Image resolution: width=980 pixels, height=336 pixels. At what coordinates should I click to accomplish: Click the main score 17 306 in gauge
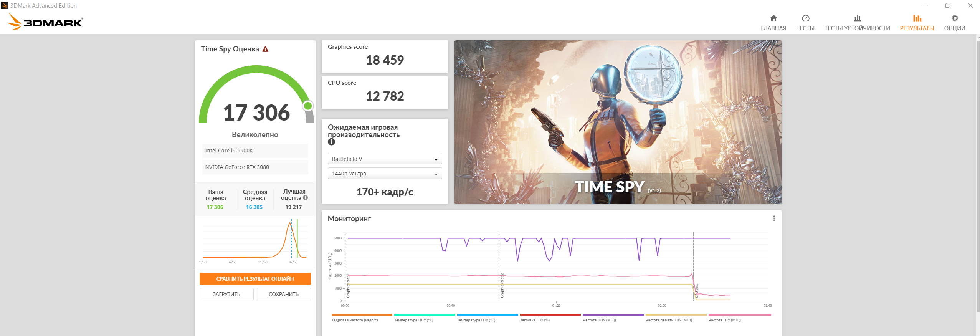(x=256, y=113)
